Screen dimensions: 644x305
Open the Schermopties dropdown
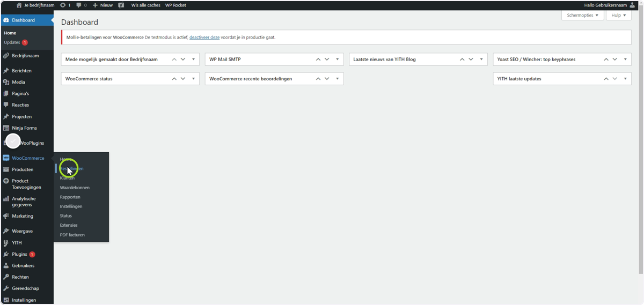[x=582, y=15]
